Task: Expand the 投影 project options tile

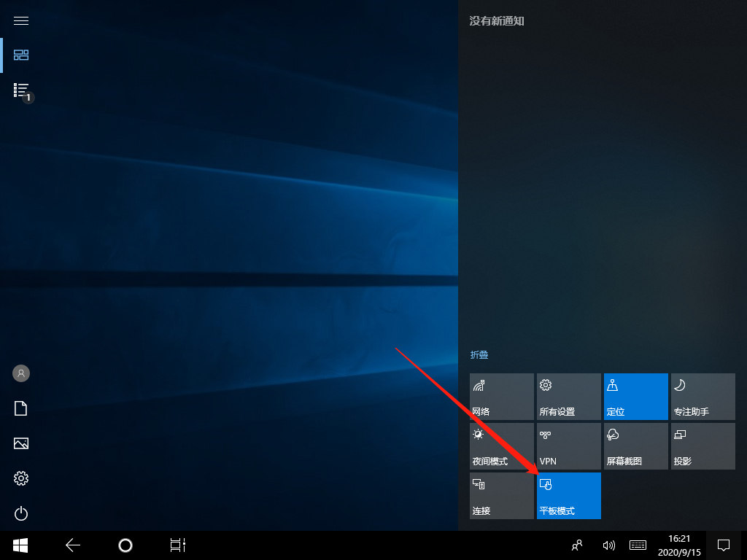Action: [x=703, y=446]
